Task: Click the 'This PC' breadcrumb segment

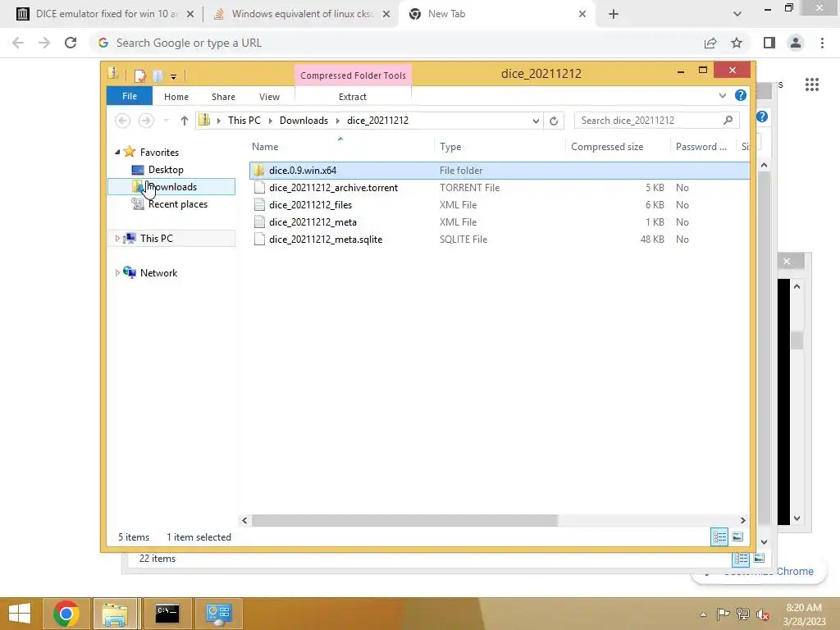Action: coord(244,121)
